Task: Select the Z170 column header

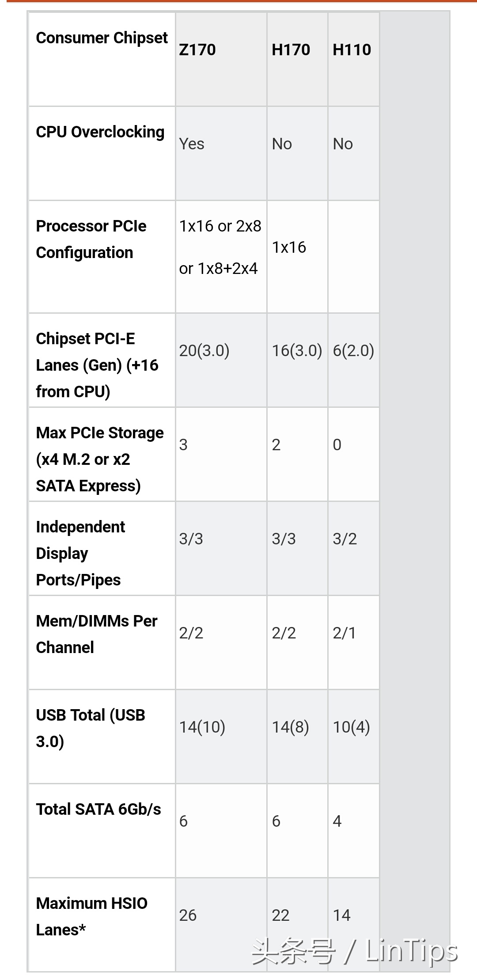Action: [197, 50]
